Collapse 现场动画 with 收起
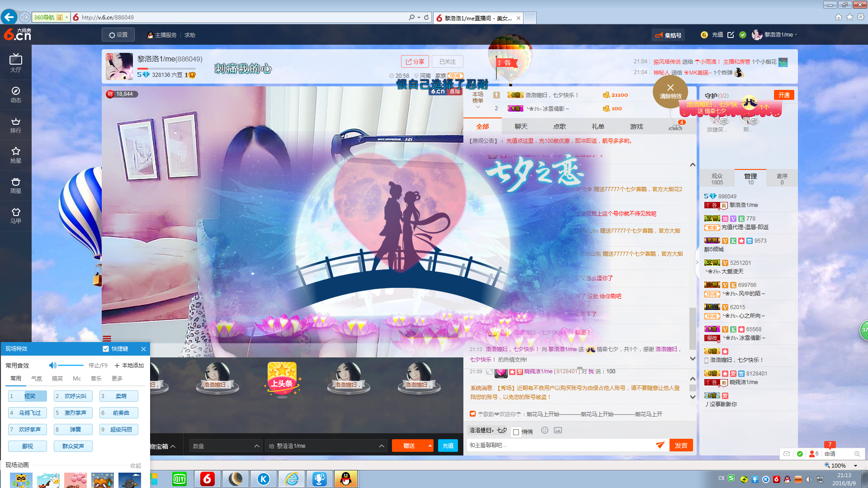 136,465
